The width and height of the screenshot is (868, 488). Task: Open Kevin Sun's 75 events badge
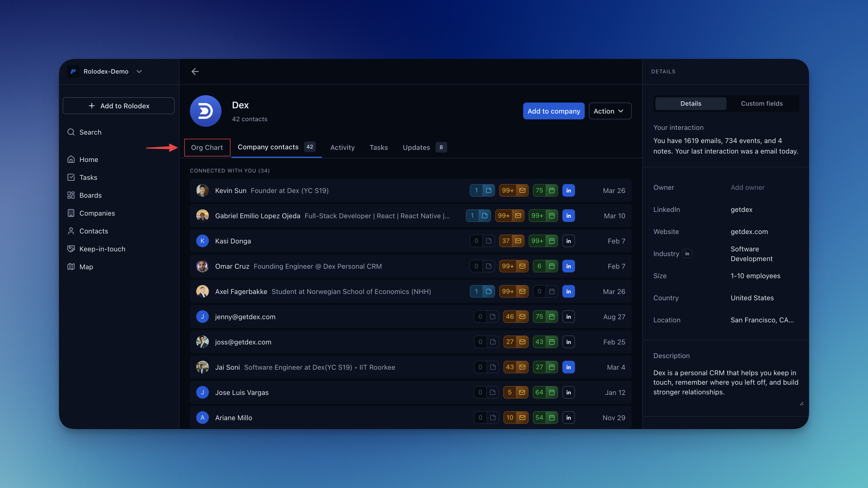point(545,191)
